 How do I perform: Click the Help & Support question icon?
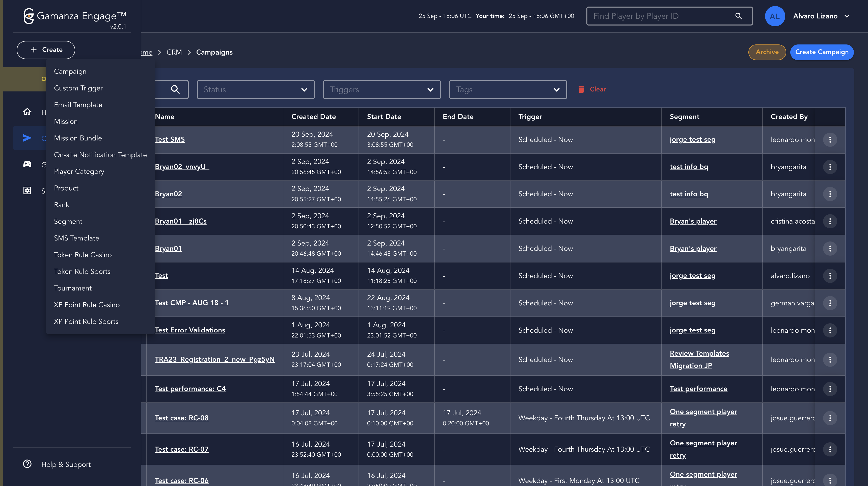pos(27,464)
